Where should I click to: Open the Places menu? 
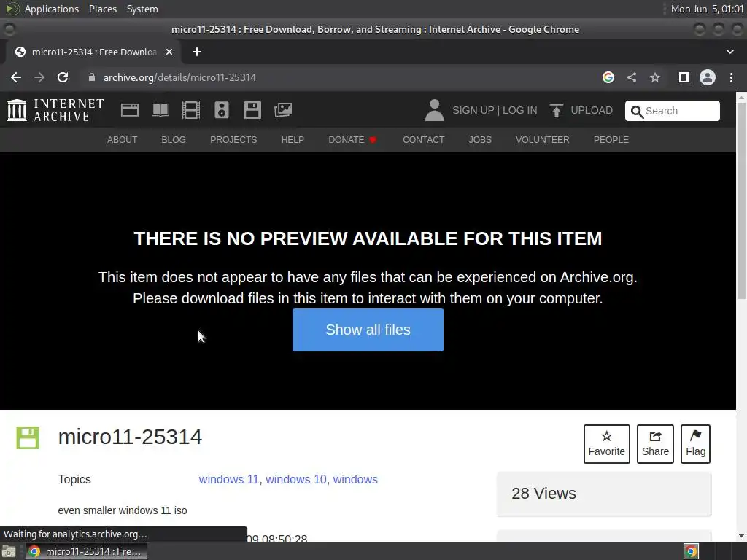[103, 9]
